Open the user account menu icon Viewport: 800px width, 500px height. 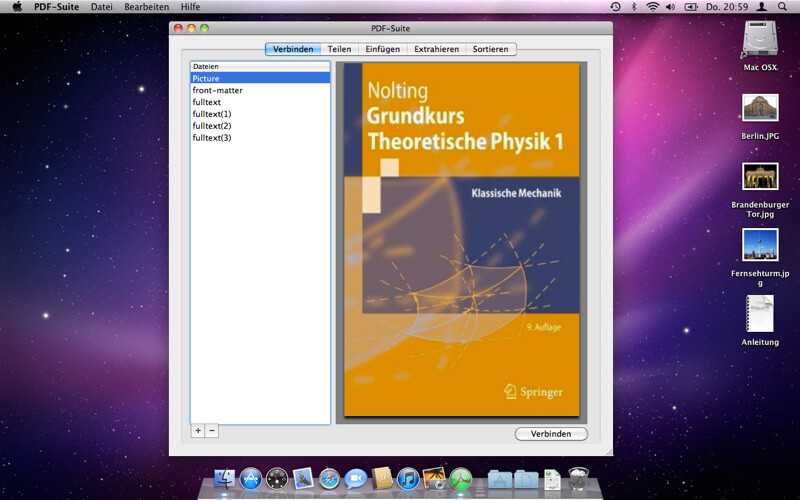[761, 7]
